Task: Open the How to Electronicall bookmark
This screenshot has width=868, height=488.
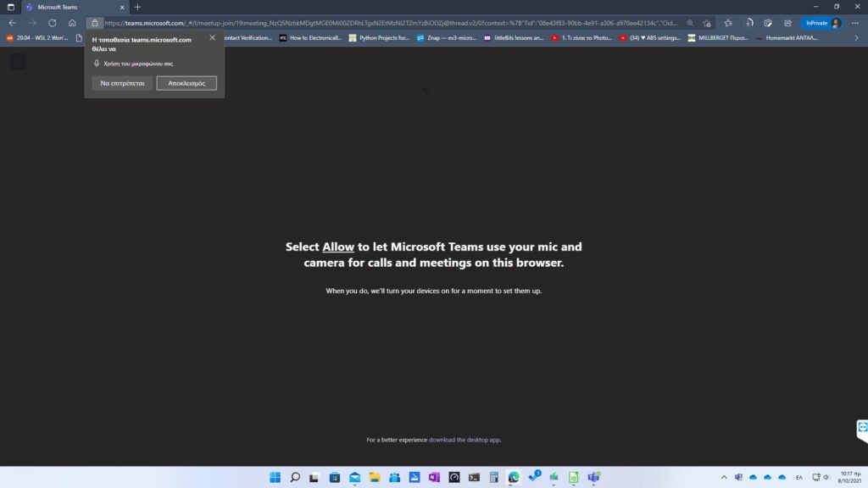Action: click(310, 37)
